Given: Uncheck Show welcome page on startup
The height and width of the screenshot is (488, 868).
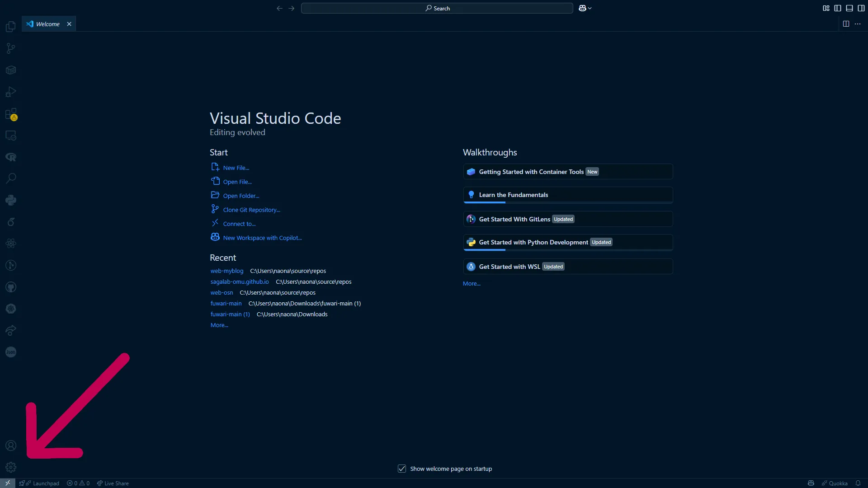Looking at the screenshot, I should pyautogui.click(x=402, y=469).
